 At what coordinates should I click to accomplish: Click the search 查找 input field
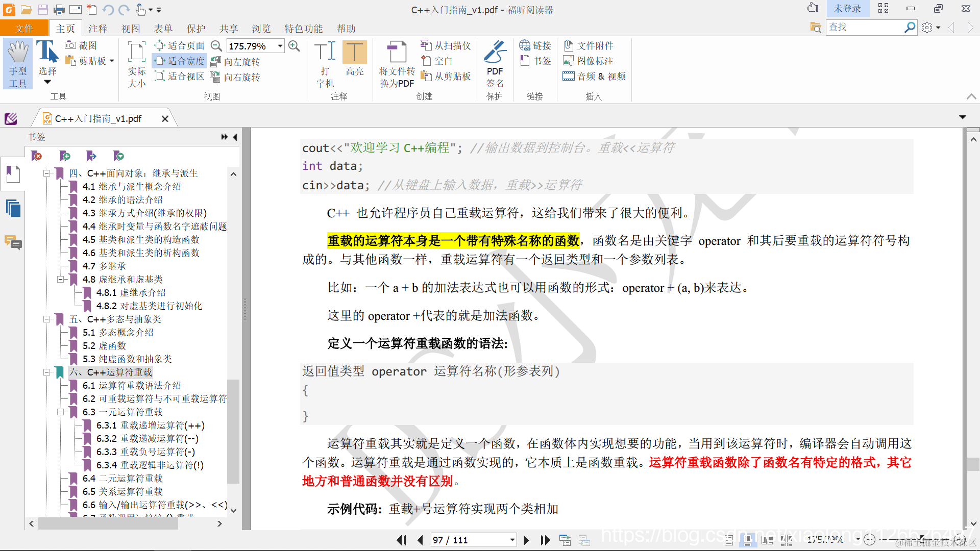click(x=864, y=28)
